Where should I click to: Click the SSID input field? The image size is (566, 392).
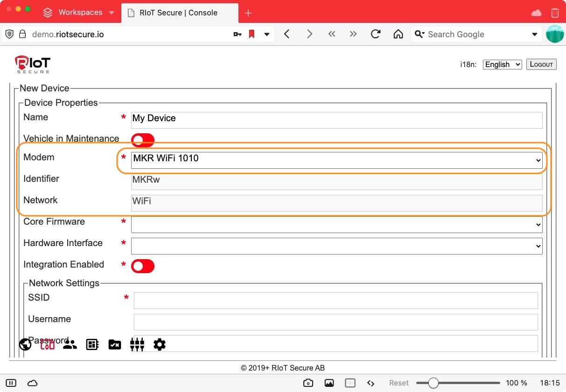pos(335,301)
